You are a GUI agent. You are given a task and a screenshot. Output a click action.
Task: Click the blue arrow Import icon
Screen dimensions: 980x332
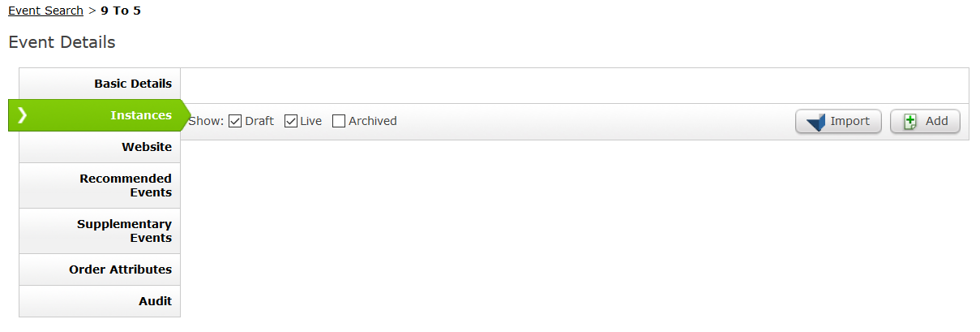coord(815,123)
